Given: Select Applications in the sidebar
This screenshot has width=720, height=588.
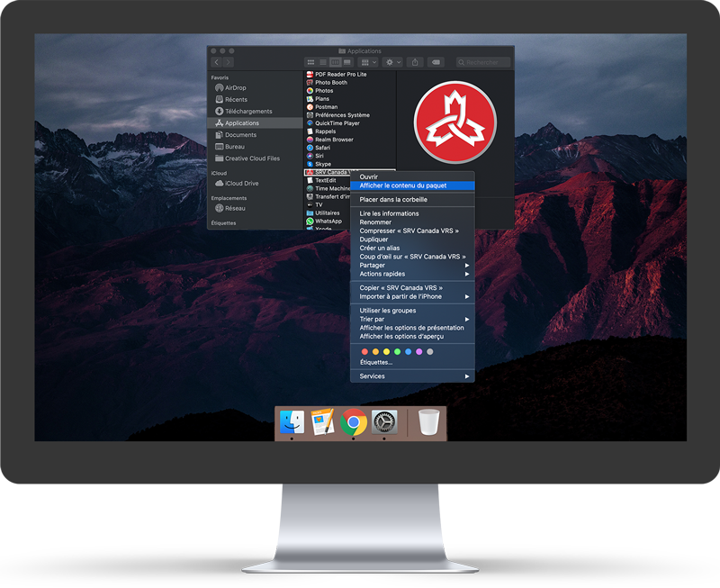Looking at the screenshot, I should [x=256, y=123].
